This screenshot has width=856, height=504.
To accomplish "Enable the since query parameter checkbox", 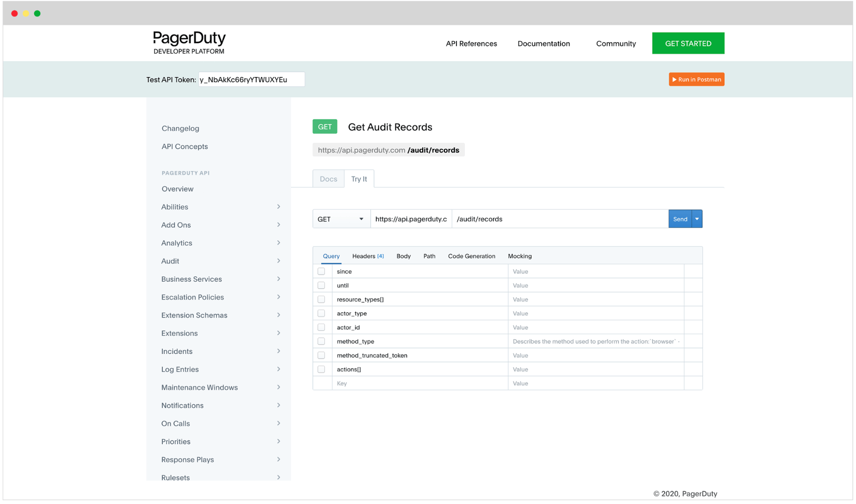I will click(x=321, y=272).
